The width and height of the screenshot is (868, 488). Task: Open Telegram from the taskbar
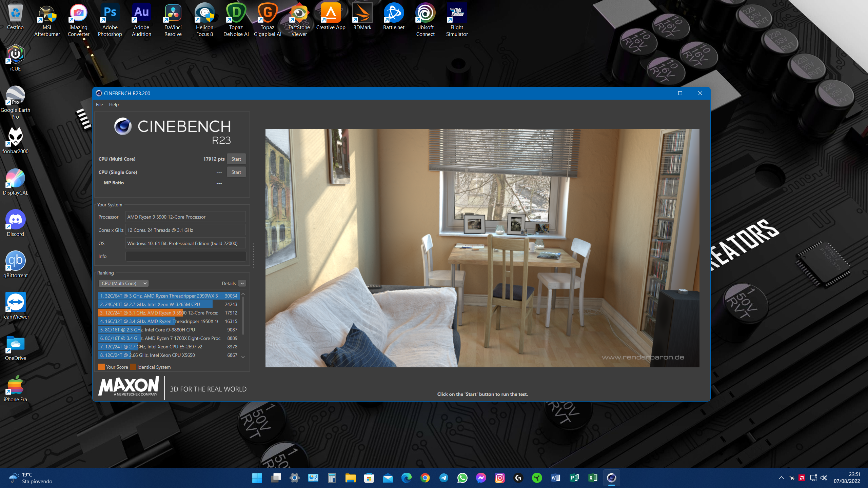[x=444, y=478]
